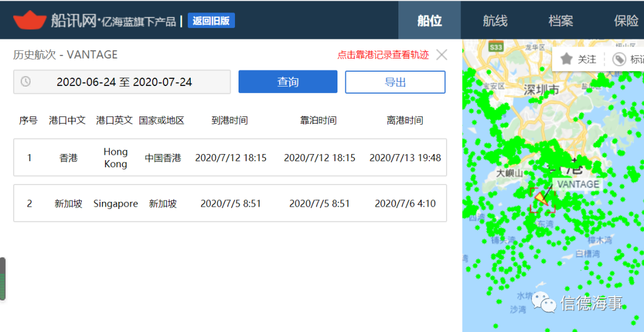Viewport: 644px width, 332px height.
Task: Click the S33 highway badge on map
Action: pos(496,47)
